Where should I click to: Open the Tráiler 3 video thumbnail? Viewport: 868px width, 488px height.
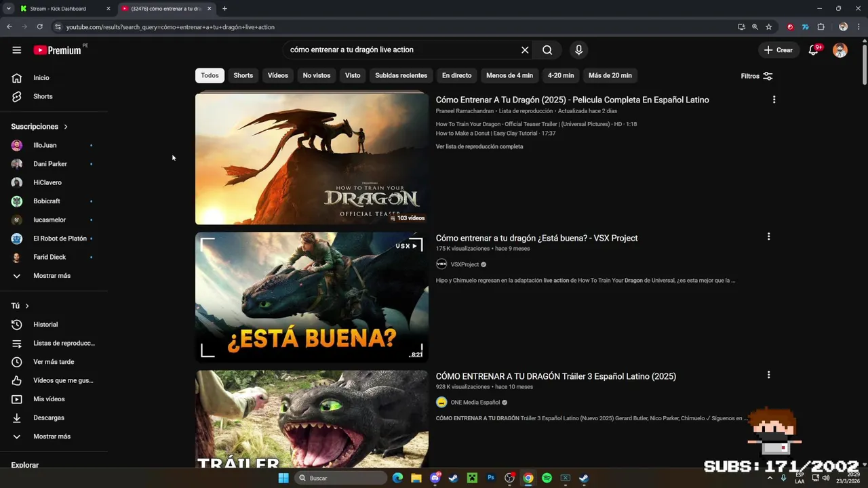(x=312, y=419)
